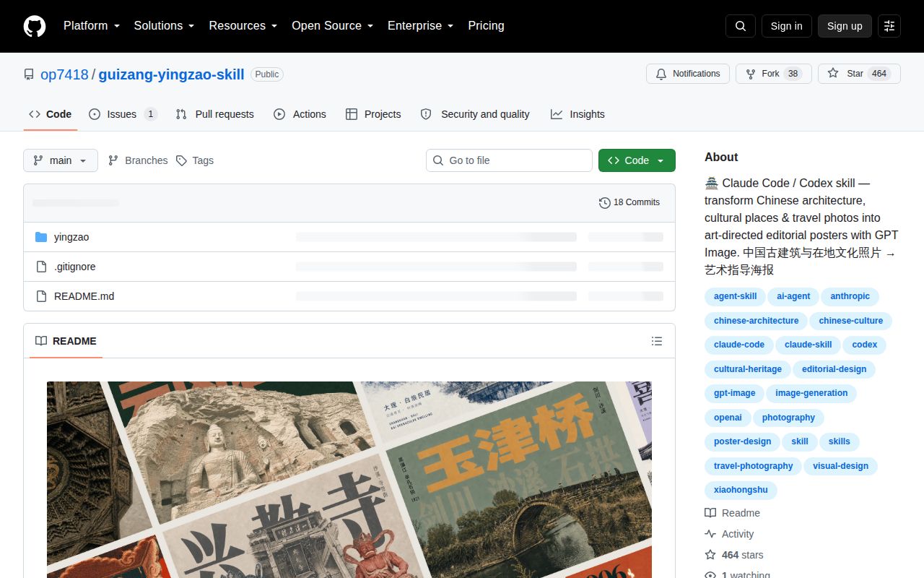Screen dimensions: 924x578
Task: Open the GitHub homepage logo
Action: [x=35, y=26]
